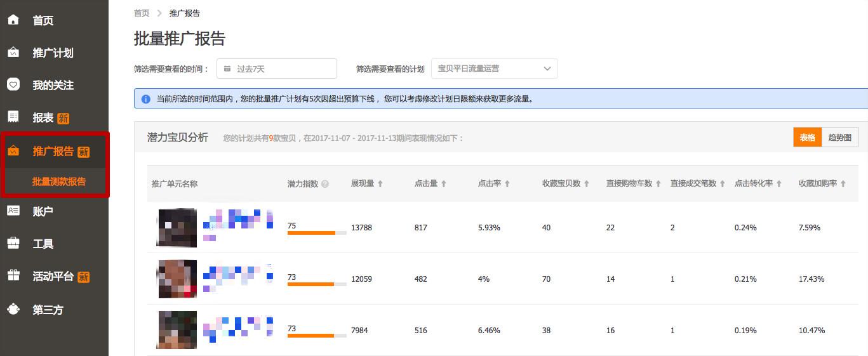Image resolution: width=868 pixels, height=356 pixels.
Task: Click the 我的关注 heart icon
Action: coord(13,84)
